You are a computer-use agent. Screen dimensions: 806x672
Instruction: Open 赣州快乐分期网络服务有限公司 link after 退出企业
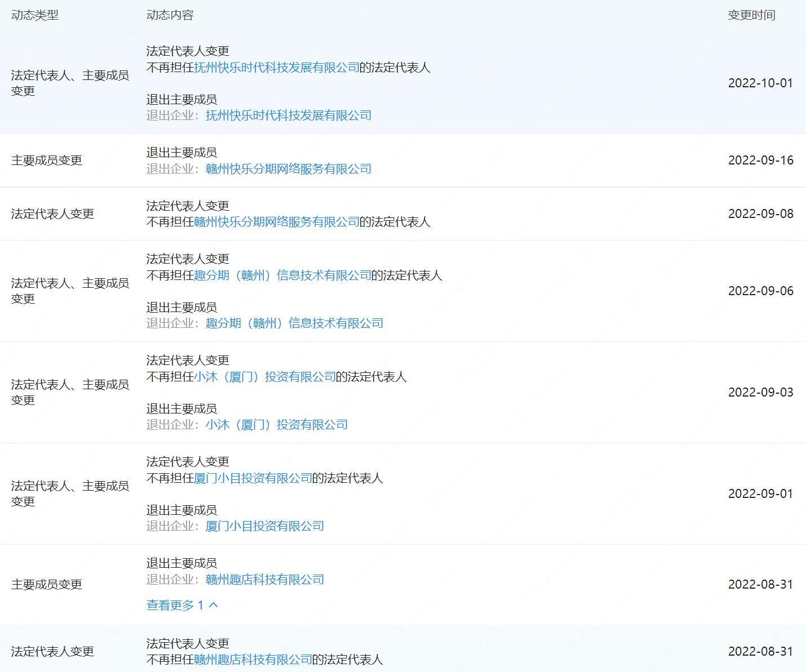(x=289, y=169)
